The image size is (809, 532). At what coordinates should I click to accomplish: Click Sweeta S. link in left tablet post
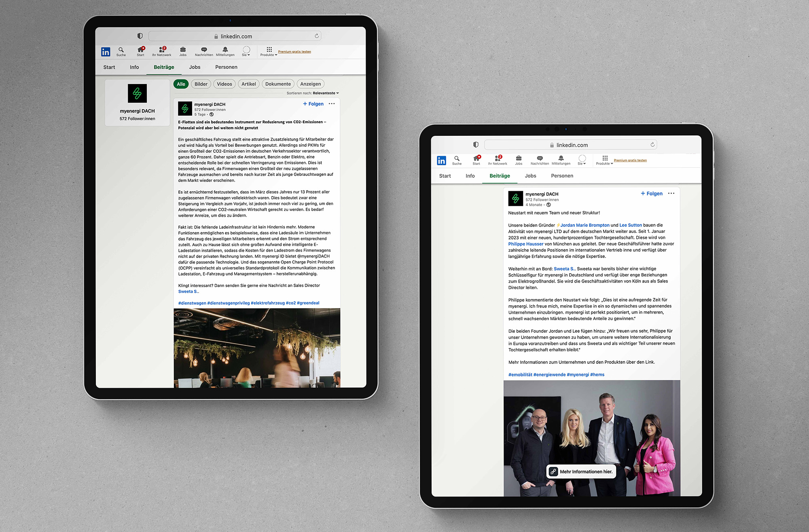point(188,291)
